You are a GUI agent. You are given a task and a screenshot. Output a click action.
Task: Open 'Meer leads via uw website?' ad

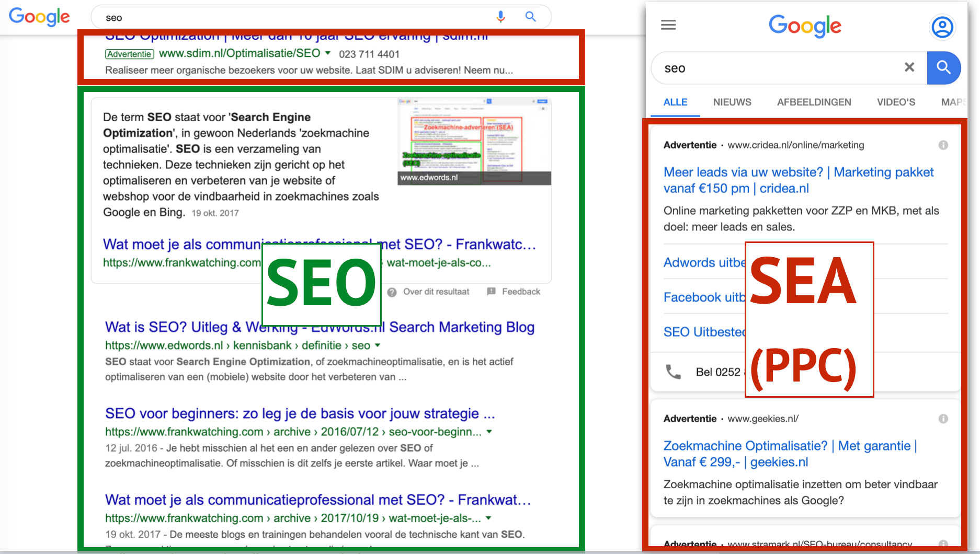799,180
